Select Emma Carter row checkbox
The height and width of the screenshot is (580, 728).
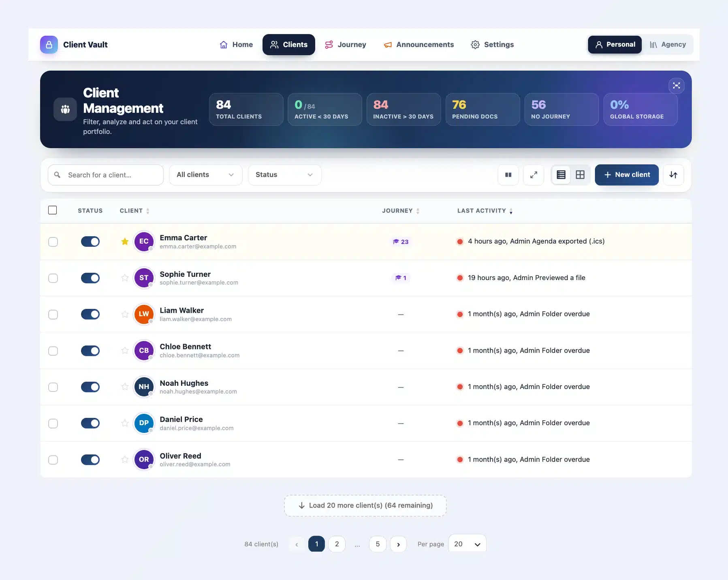click(53, 242)
